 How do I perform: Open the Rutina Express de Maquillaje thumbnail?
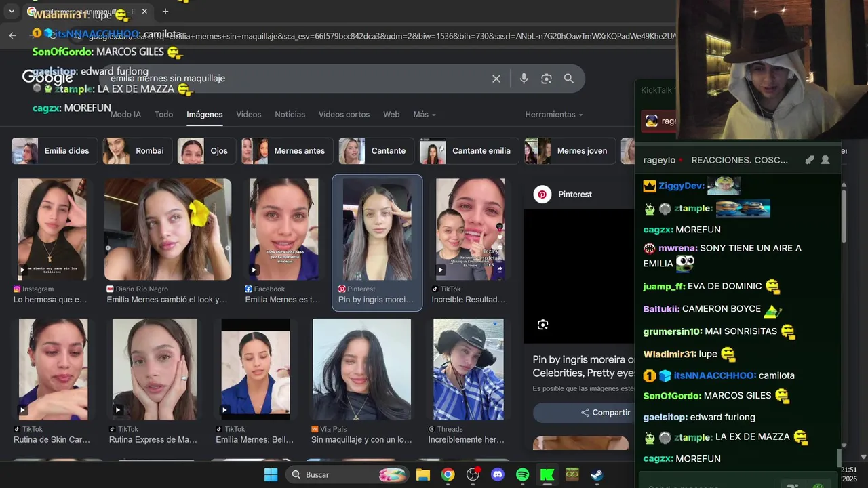pos(155,369)
